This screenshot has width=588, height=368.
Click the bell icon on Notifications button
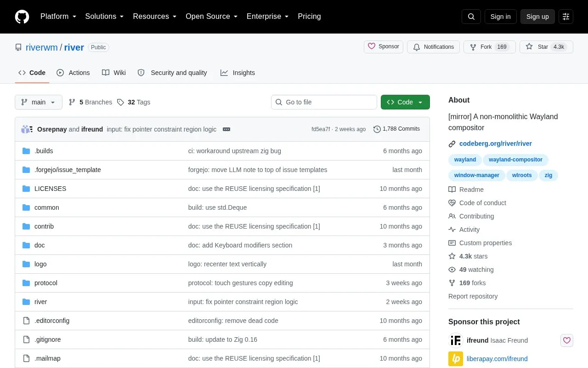(417, 47)
